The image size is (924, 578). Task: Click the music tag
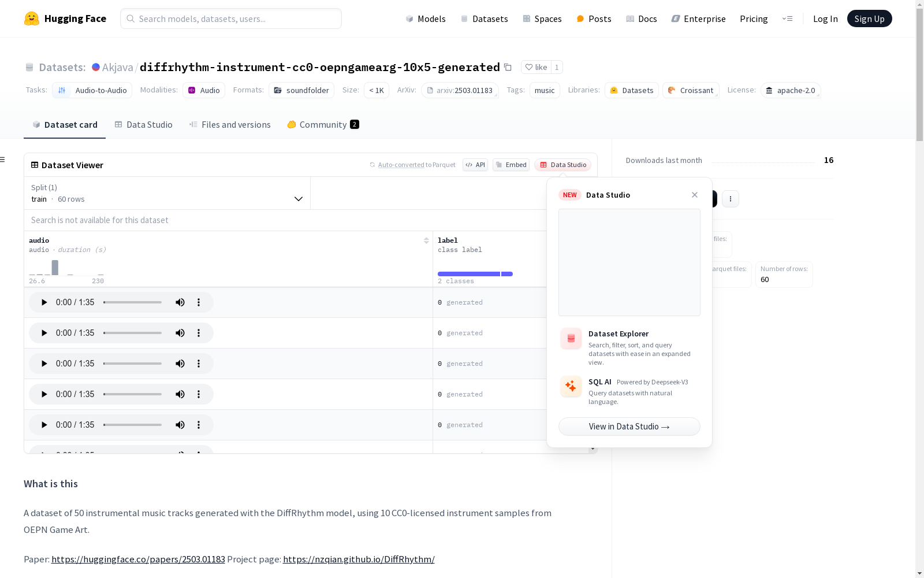click(545, 90)
